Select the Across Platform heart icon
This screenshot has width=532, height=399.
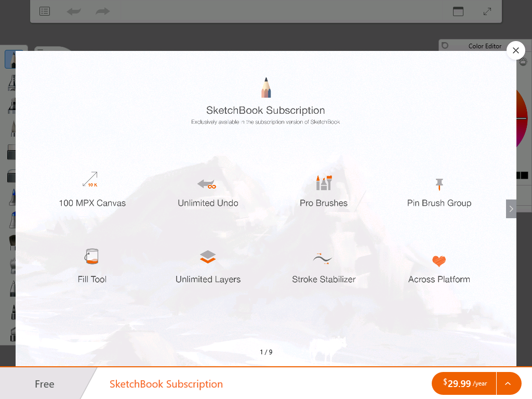(x=439, y=261)
